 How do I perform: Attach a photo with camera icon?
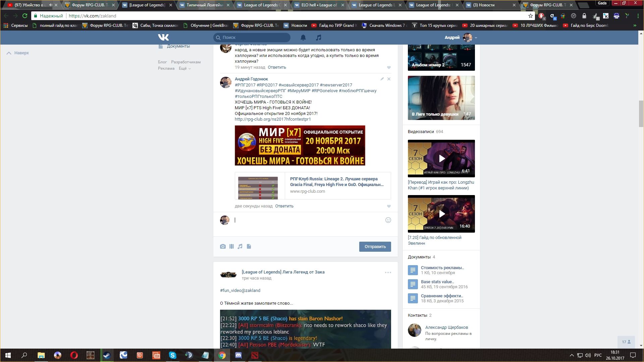pos(223,246)
